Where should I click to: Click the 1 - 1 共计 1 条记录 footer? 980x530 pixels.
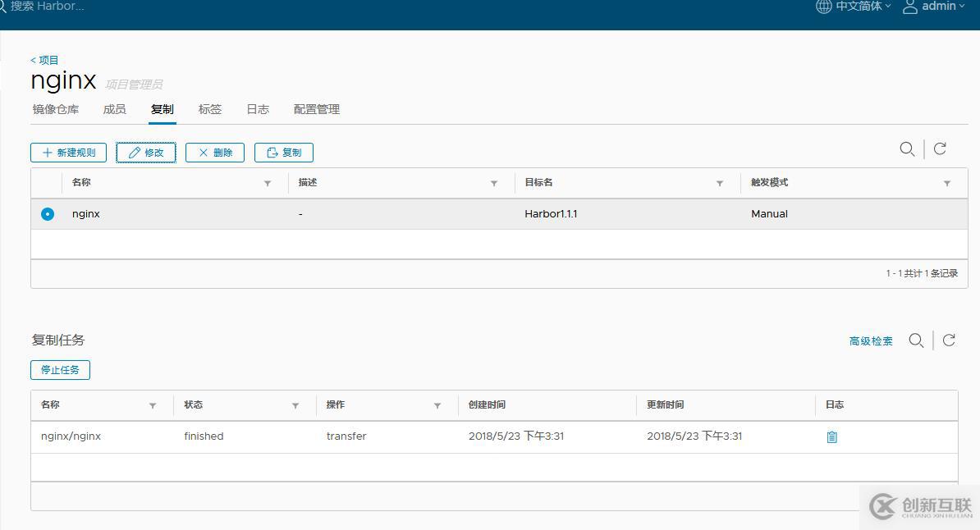922,274
